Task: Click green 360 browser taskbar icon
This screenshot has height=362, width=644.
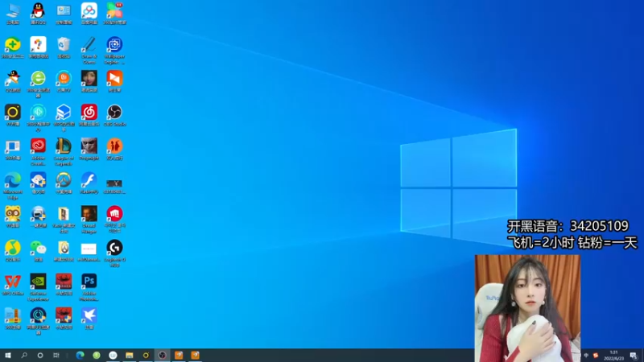Action: (97, 355)
